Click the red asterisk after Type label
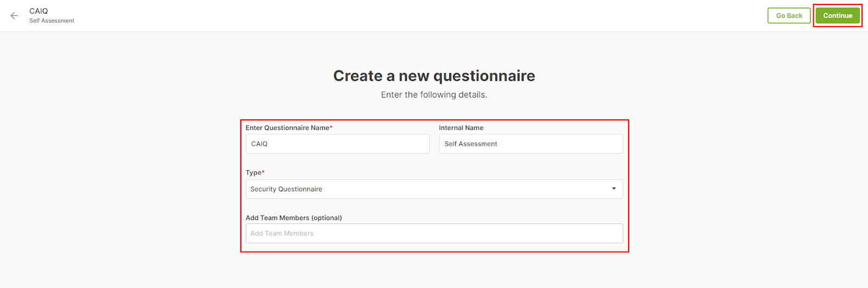This screenshot has height=288, width=868. click(x=263, y=172)
